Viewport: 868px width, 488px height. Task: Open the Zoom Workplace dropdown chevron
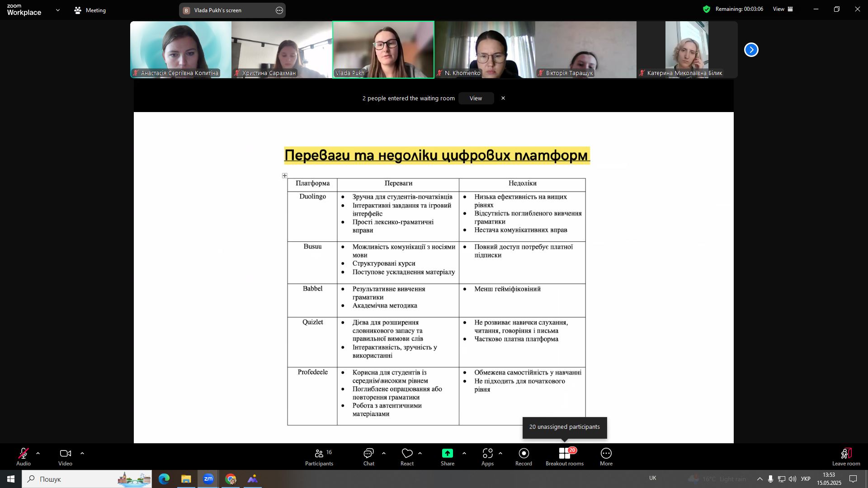[57, 10]
